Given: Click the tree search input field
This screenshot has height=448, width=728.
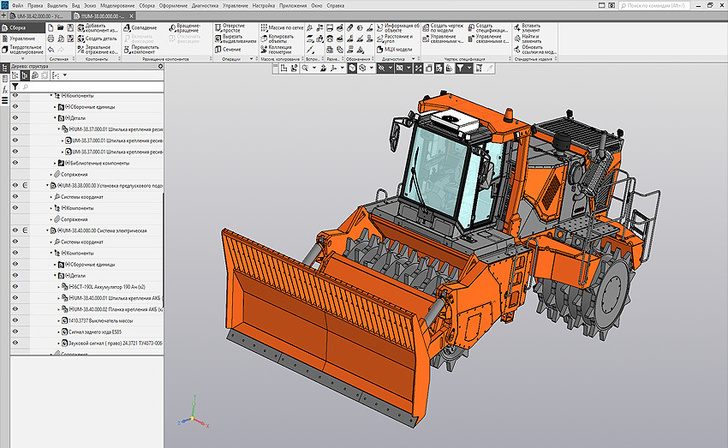Looking at the screenshot, I should (x=92, y=87).
